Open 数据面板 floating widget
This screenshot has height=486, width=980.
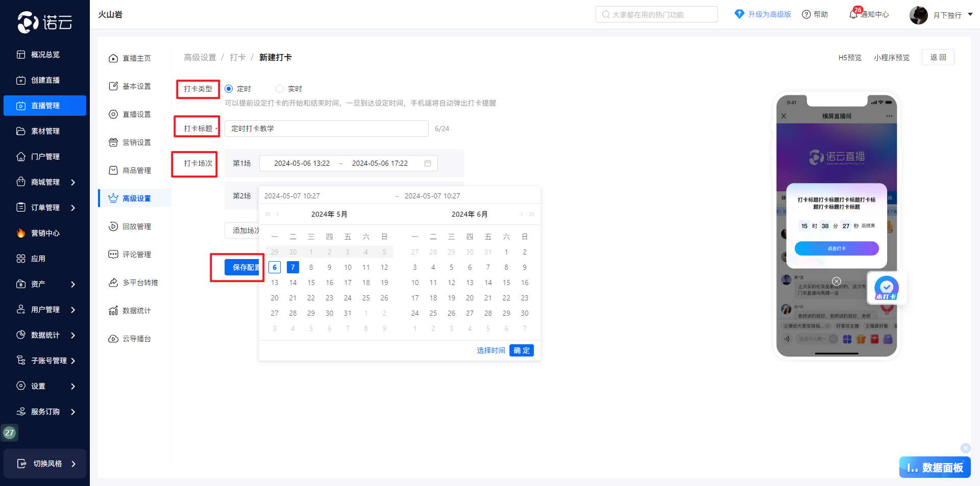coord(935,467)
